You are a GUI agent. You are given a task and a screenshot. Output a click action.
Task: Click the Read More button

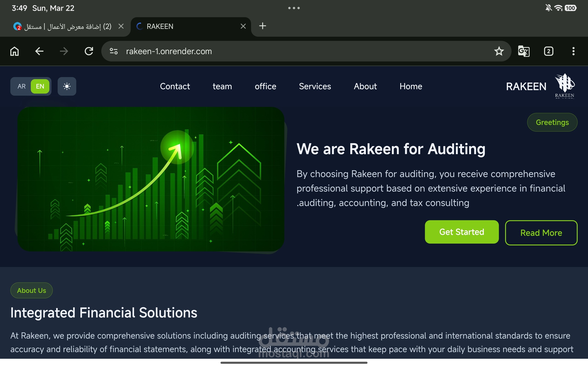tap(541, 233)
